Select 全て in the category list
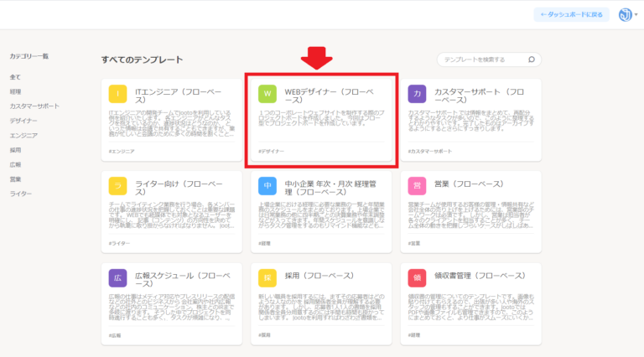The image size is (644, 357). (15, 77)
